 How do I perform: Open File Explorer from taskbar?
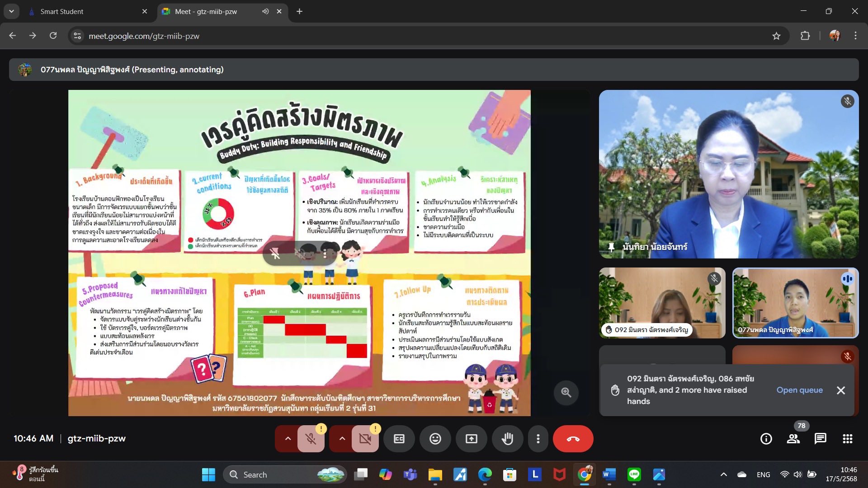(435, 475)
